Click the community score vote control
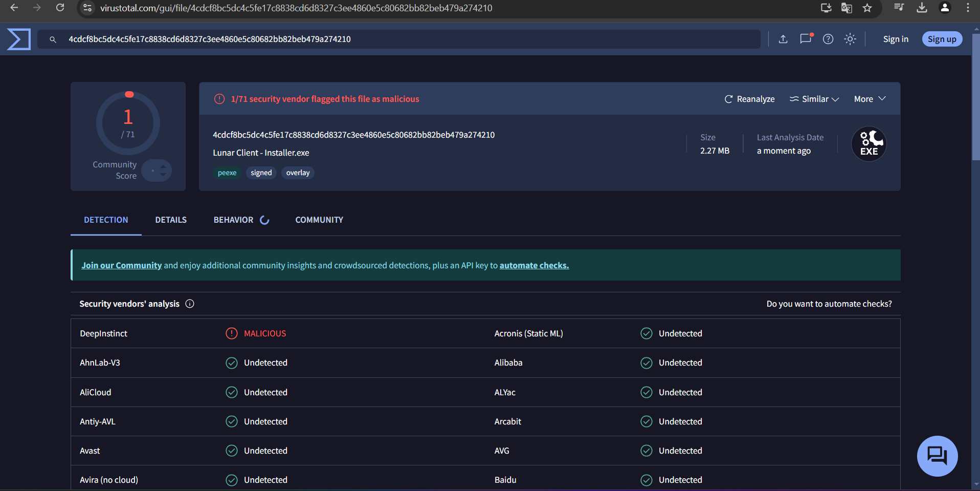This screenshot has width=980, height=491. click(157, 170)
